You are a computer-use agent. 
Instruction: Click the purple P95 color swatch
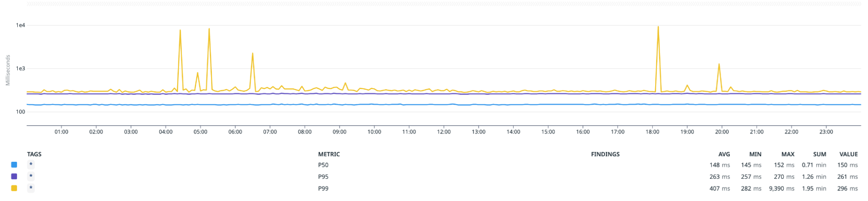(14, 177)
